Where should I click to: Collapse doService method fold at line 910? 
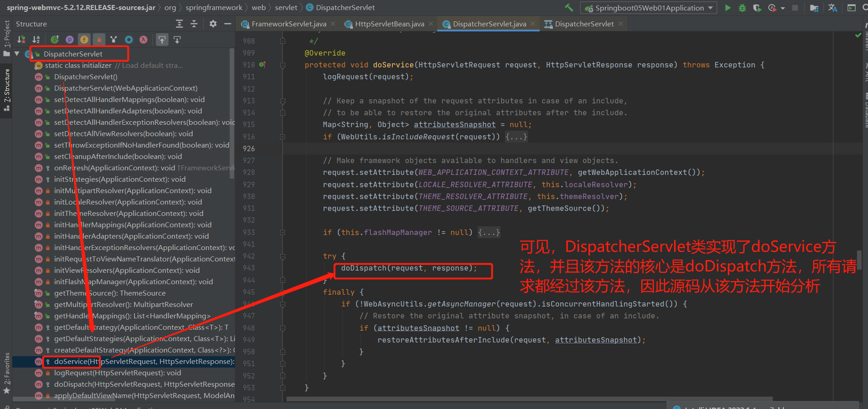tap(282, 65)
